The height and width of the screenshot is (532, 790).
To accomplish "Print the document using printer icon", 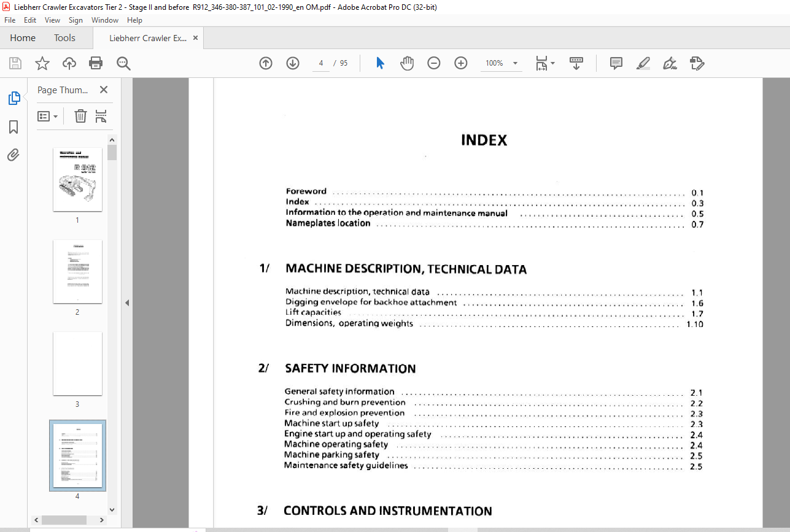I will (x=96, y=63).
